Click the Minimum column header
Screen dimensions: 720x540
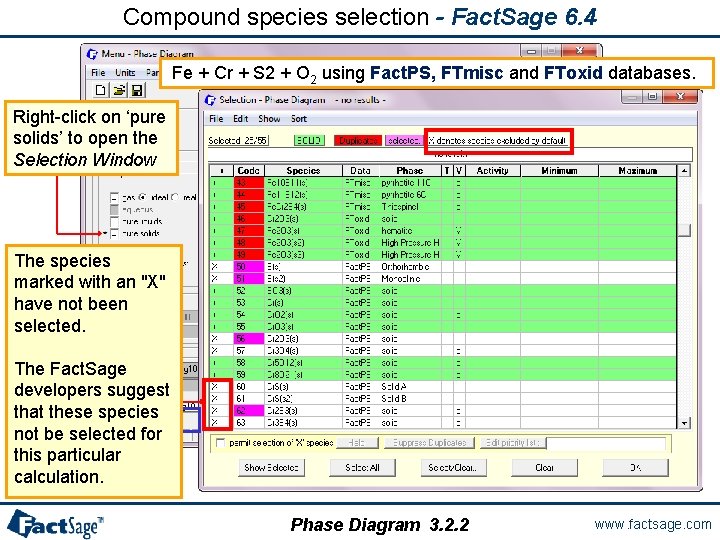(x=559, y=171)
